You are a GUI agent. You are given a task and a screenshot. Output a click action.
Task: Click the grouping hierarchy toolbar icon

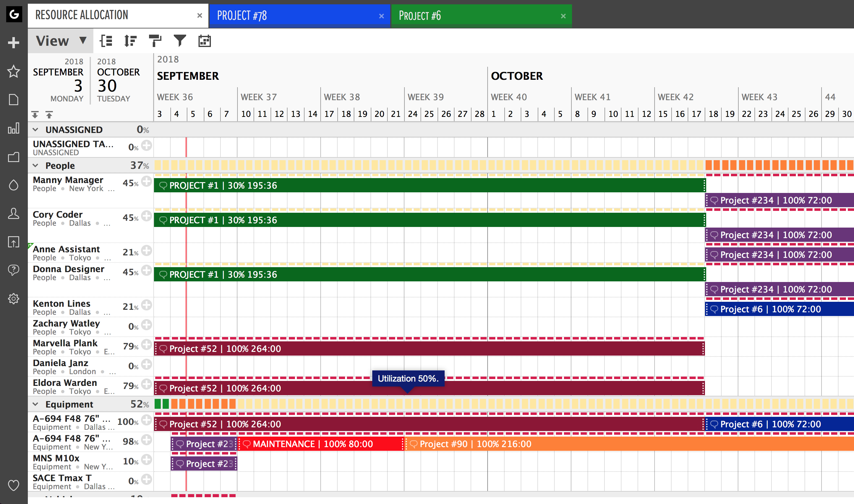pyautogui.click(x=106, y=41)
